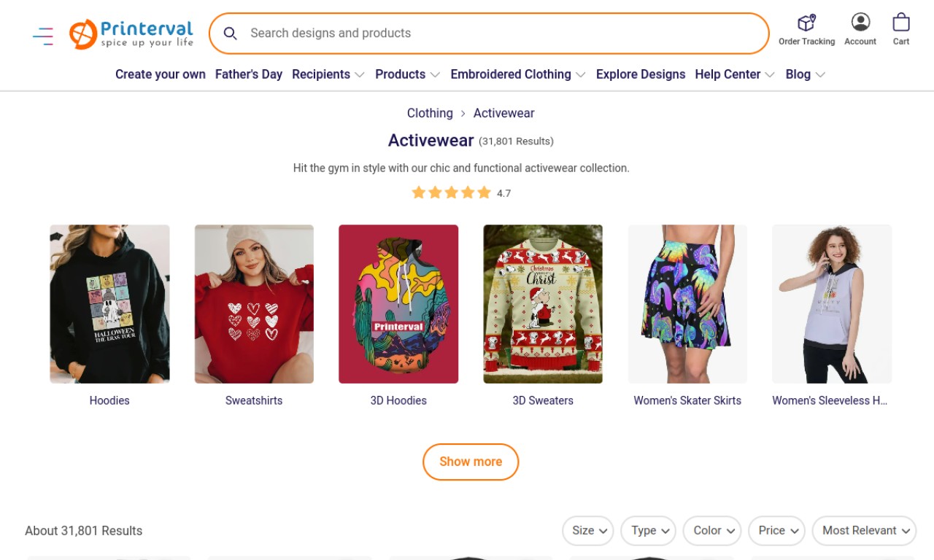
Task: Open the hamburger side menu
Action: click(43, 36)
